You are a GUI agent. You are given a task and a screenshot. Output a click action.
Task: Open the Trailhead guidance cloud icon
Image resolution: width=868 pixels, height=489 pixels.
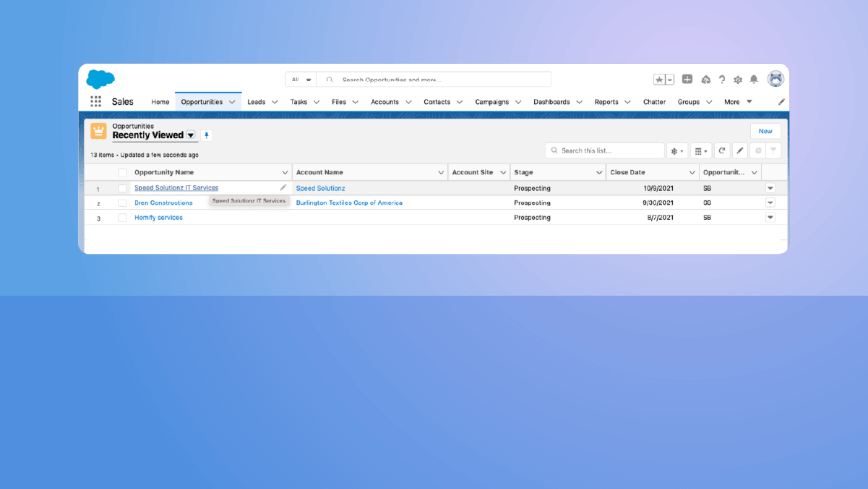(x=705, y=80)
